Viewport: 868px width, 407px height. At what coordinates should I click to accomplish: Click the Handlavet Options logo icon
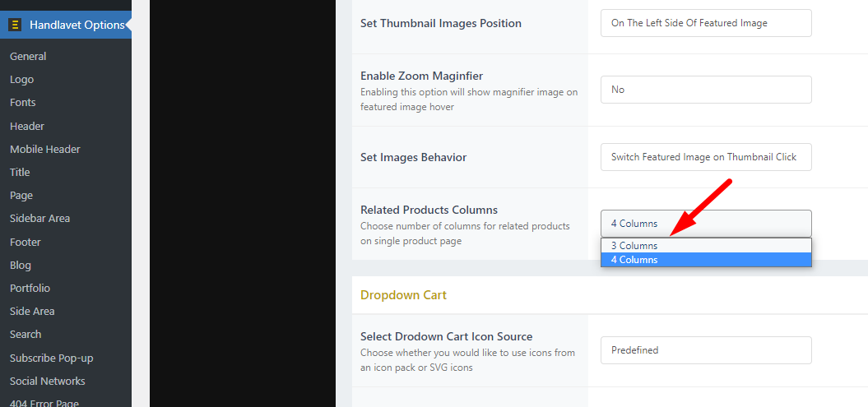coord(15,25)
